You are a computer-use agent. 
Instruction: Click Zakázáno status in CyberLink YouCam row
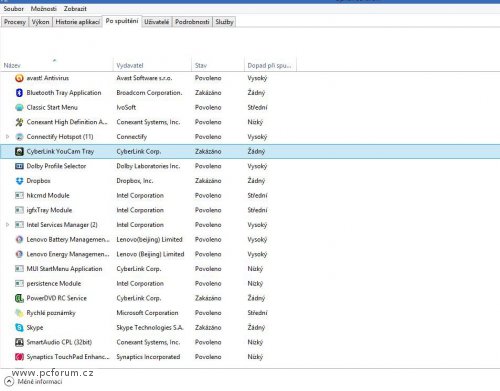(208, 151)
